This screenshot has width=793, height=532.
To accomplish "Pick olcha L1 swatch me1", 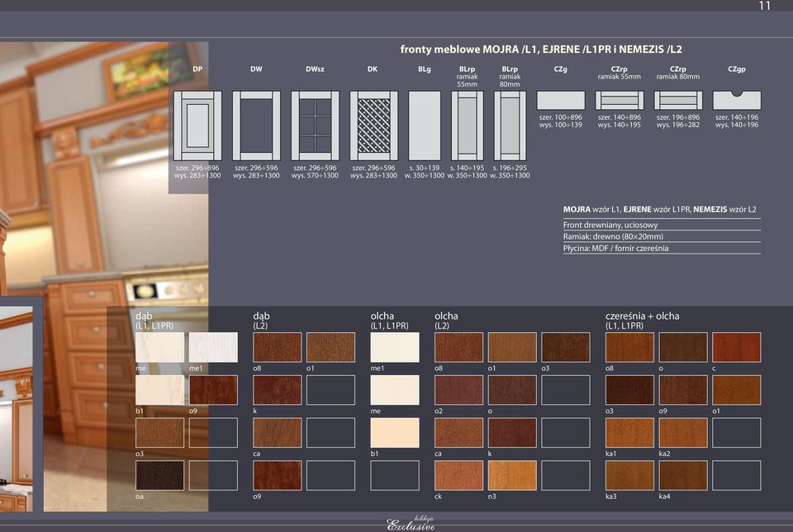I will (395, 348).
